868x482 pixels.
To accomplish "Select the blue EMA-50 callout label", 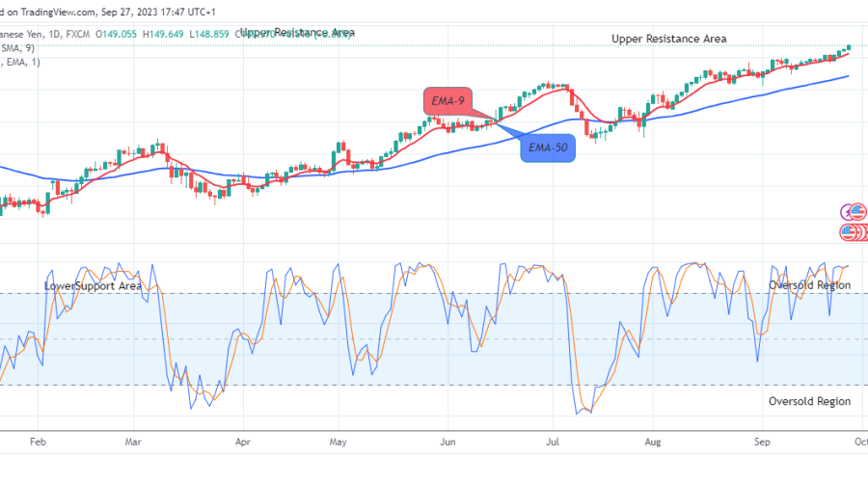I will (548, 147).
